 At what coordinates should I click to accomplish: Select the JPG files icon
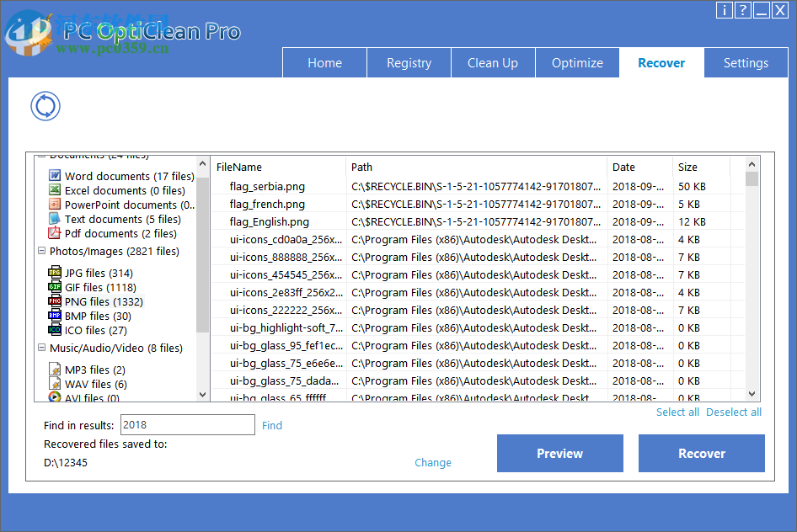(55, 273)
